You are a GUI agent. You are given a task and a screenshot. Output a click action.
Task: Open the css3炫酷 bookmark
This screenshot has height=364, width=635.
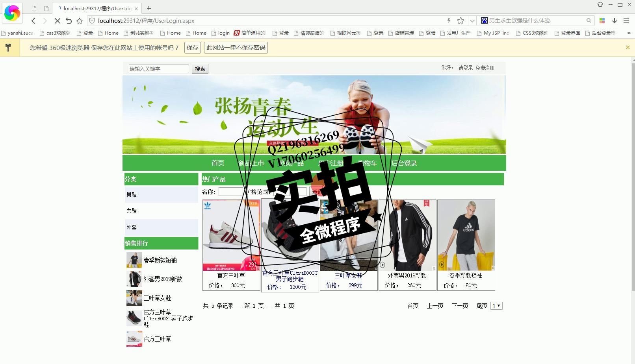[x=55, y=33]
